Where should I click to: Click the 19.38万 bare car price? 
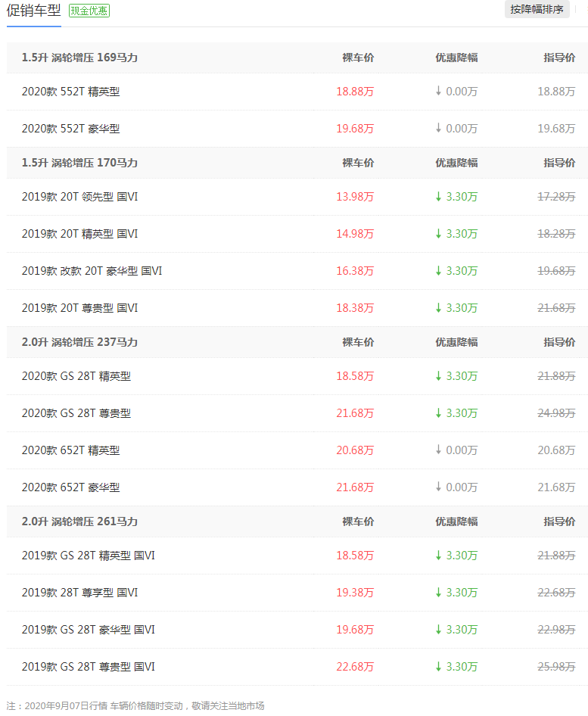[x=355, y=593]
